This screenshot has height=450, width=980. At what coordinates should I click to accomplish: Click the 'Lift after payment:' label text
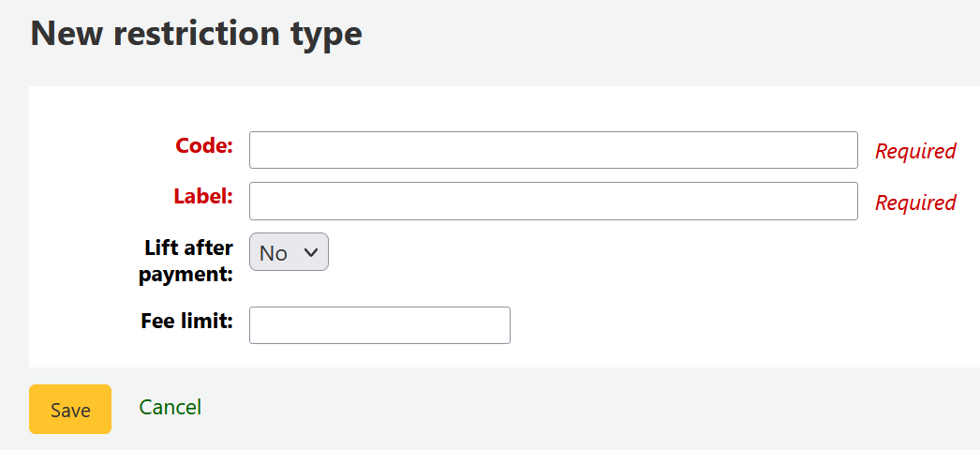point(187,262)
